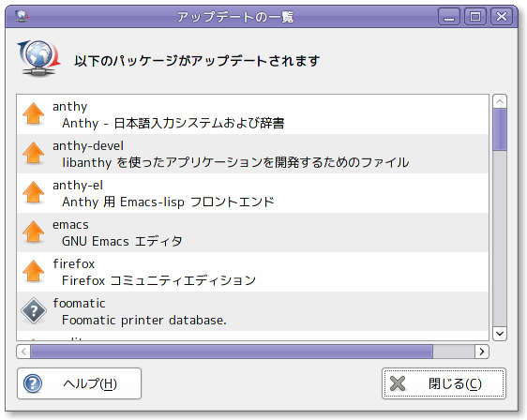Click the horizontal scrollbar left arrow
Image resolution: width=527 pixels, height=420 pixels.
23,352
